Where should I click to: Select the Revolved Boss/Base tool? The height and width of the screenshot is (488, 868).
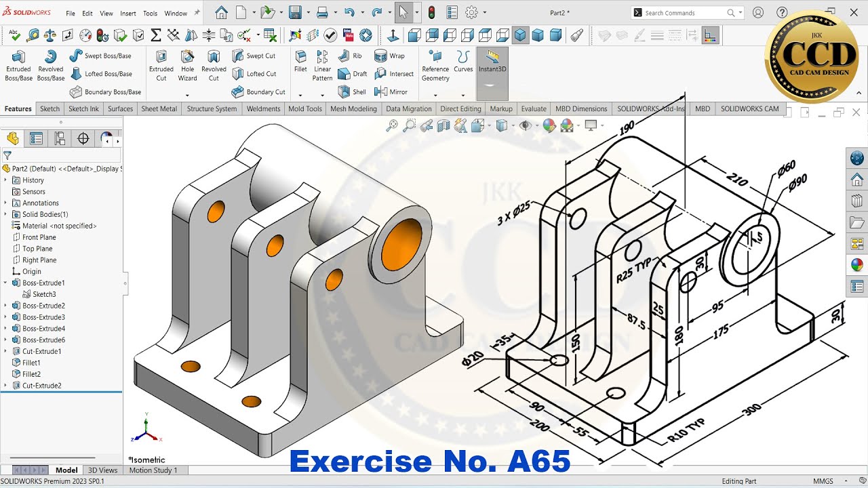pyautogui.click(x=51, y=65)
